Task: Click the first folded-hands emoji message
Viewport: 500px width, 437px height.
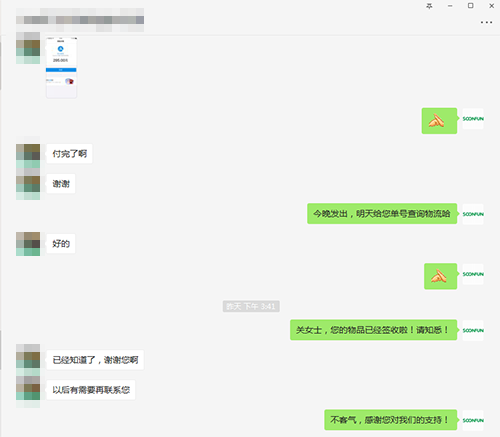Action: (x=439, y=121)
